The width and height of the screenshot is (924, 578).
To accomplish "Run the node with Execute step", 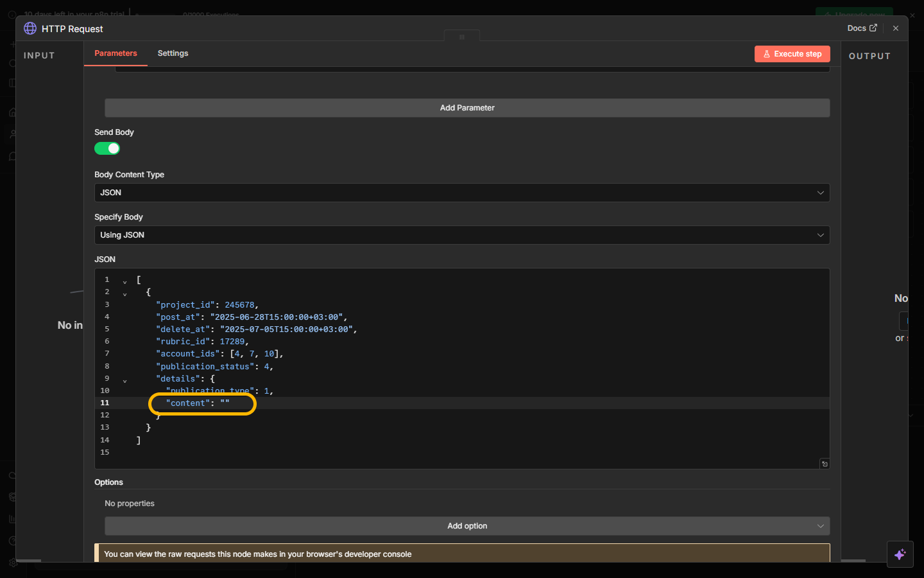I will coord(792,54).
